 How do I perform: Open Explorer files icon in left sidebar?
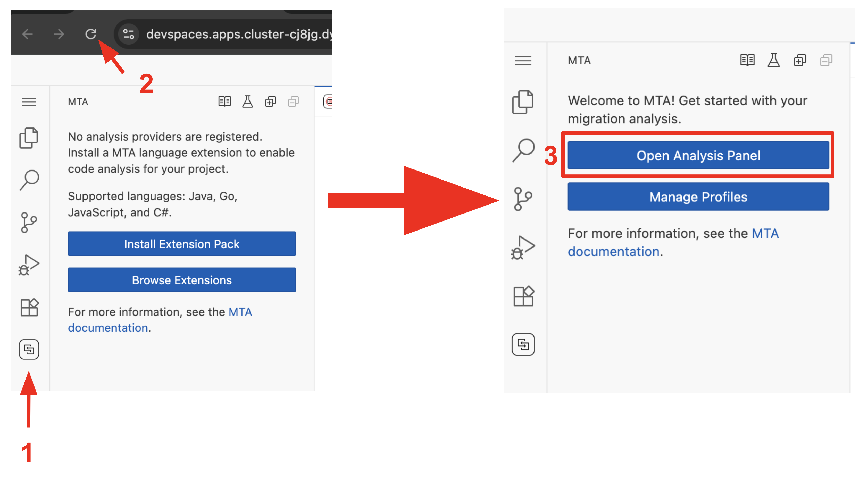pyautogui.click(x=29, y=138)
